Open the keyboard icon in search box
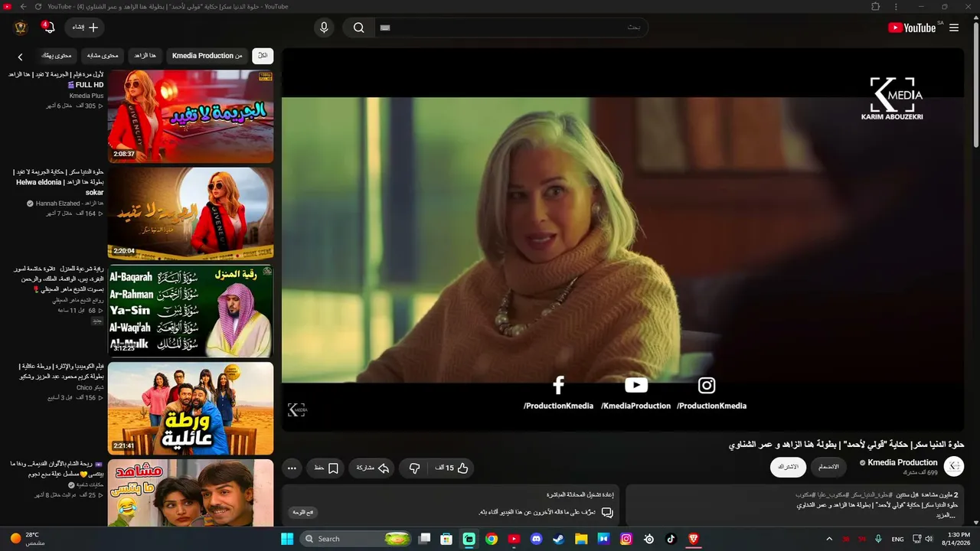This screenshot has height=551, width=980. click(x=385, y=28)
